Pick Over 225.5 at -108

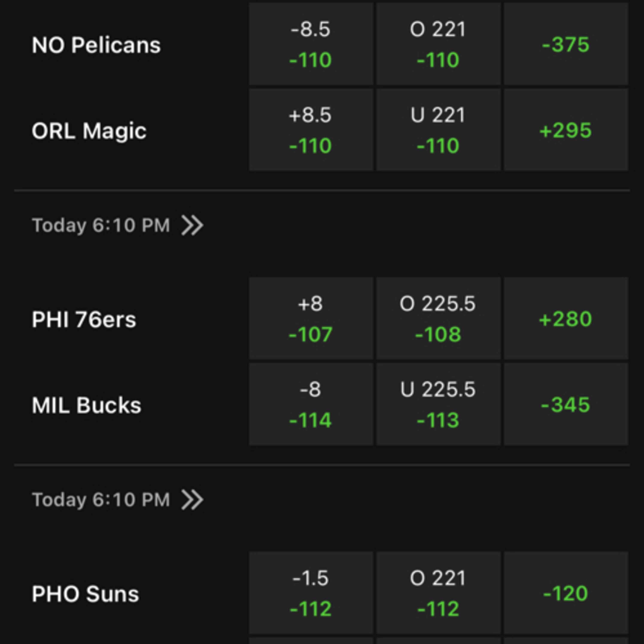438,318
